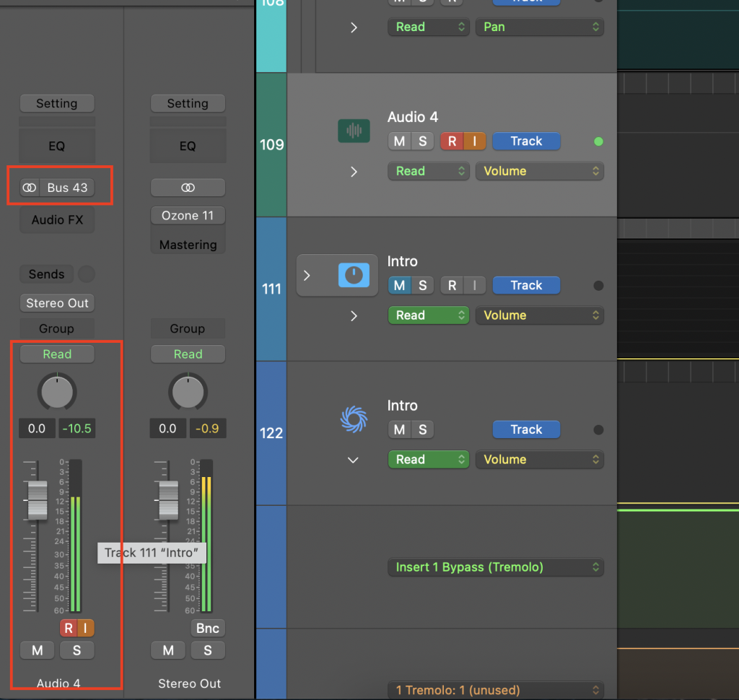Image resolution: width=739 pixels, height=700 pixels.
Task: Open Read automation mode on track 111
Action: (429, 315)
